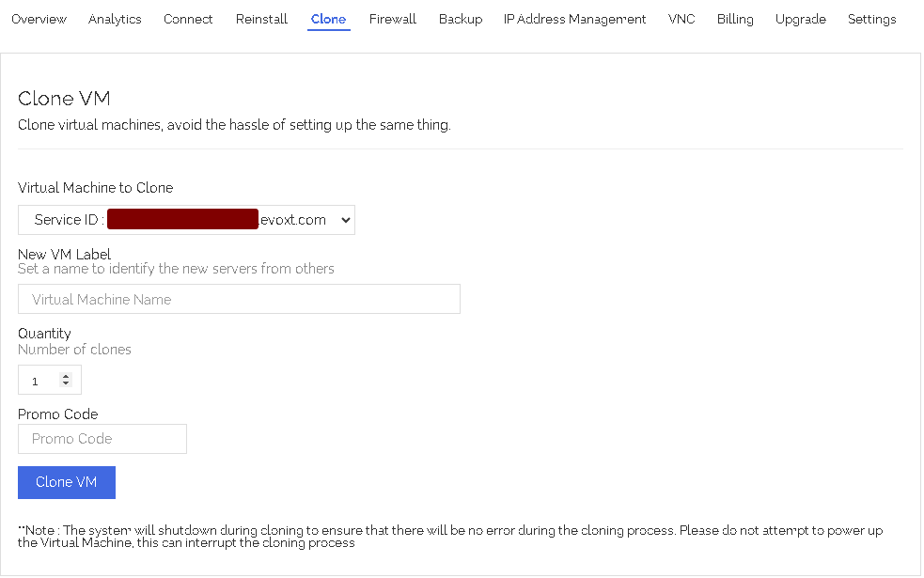Decrease the clone quantity with down arrow

click(x=66, y=384)
